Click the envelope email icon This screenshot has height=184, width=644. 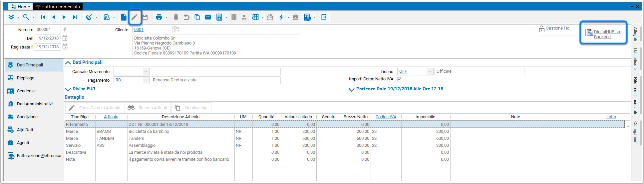208,17
